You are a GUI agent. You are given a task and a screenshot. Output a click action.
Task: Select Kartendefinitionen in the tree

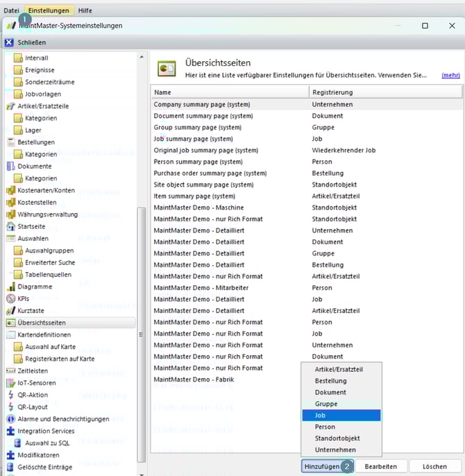pyautogui.click(x=44, y=334)
